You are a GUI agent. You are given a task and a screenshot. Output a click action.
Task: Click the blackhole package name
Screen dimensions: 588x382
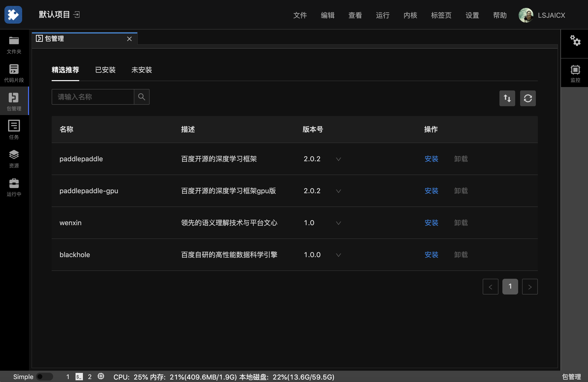click(x=75, y=255)
